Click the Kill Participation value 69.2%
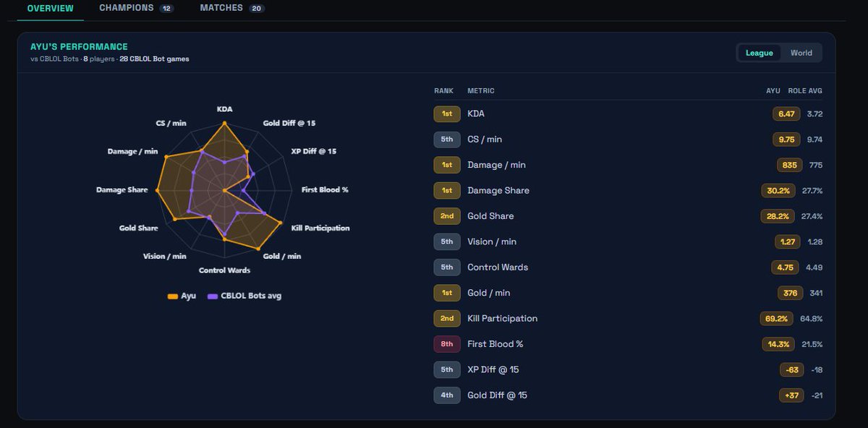This screenshot has height=428, width=868. [778, 318]
